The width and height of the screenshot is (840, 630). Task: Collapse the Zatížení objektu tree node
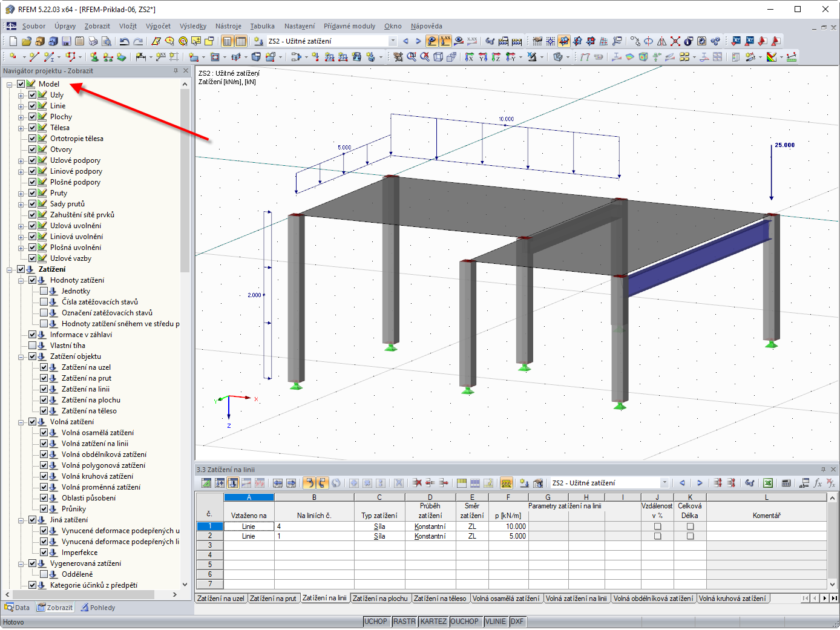[21, 356]
